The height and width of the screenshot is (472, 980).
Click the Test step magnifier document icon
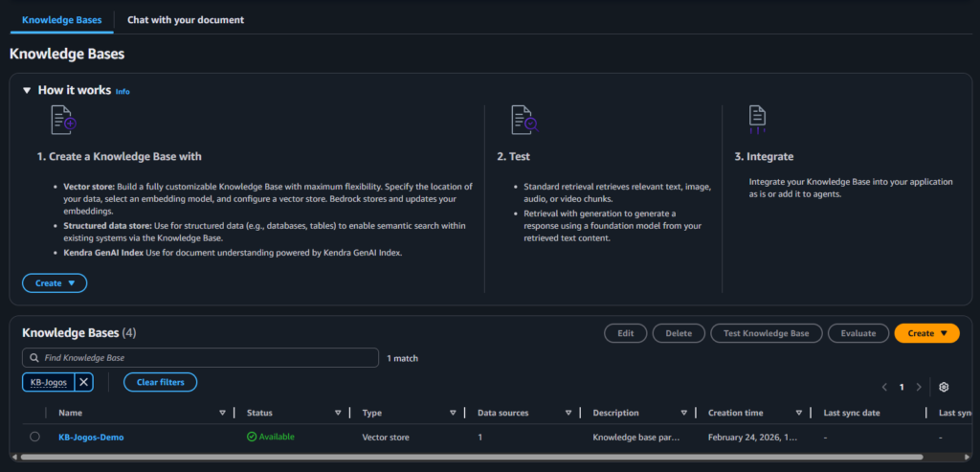pyautogui.click(x=524, y=121)
